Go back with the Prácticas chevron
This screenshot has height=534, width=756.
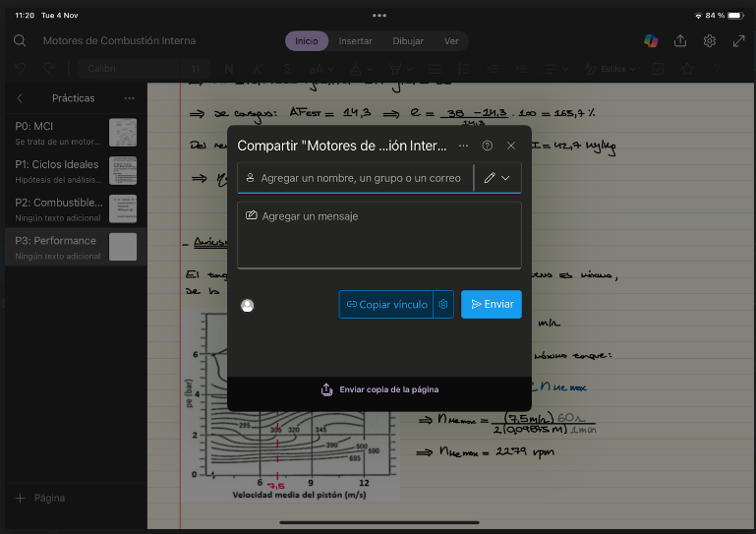20,98
